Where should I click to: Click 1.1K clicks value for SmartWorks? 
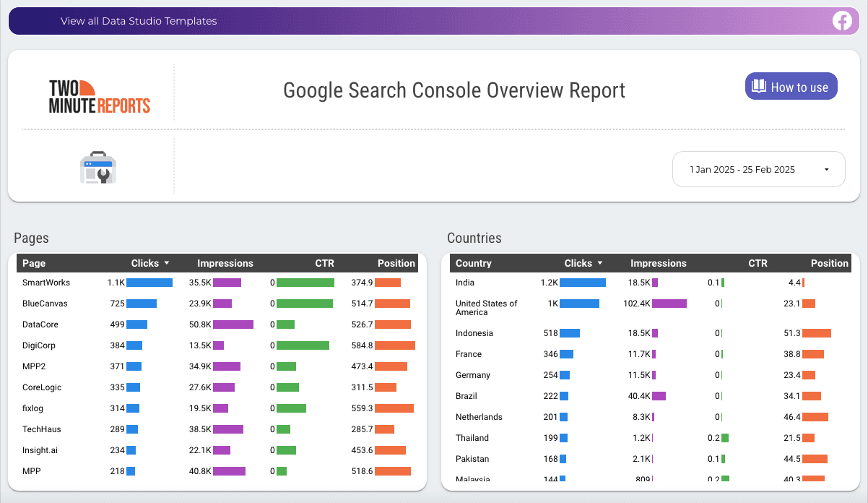[x=116, y=283]
